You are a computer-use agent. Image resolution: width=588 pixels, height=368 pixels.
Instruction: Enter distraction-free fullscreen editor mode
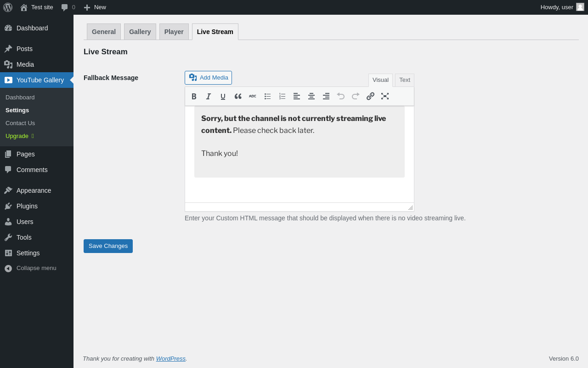(x=385, y=96)
